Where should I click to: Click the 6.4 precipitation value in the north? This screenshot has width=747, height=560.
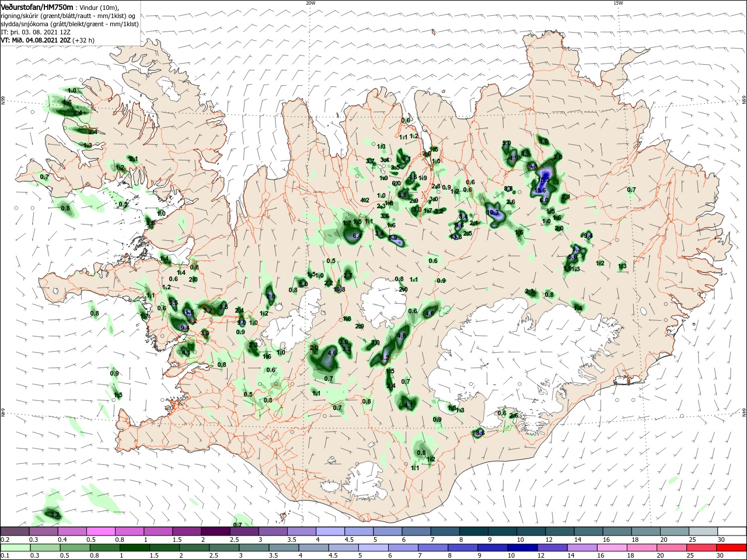click(x=357, y=236)
